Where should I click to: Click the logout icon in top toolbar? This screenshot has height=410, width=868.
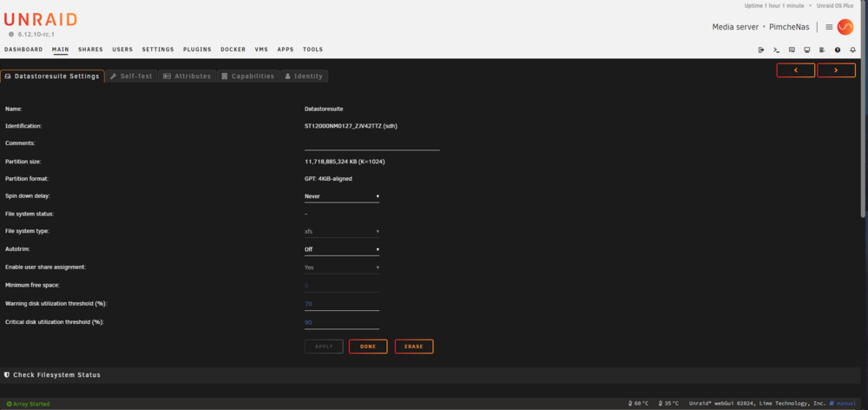point(761,50)
